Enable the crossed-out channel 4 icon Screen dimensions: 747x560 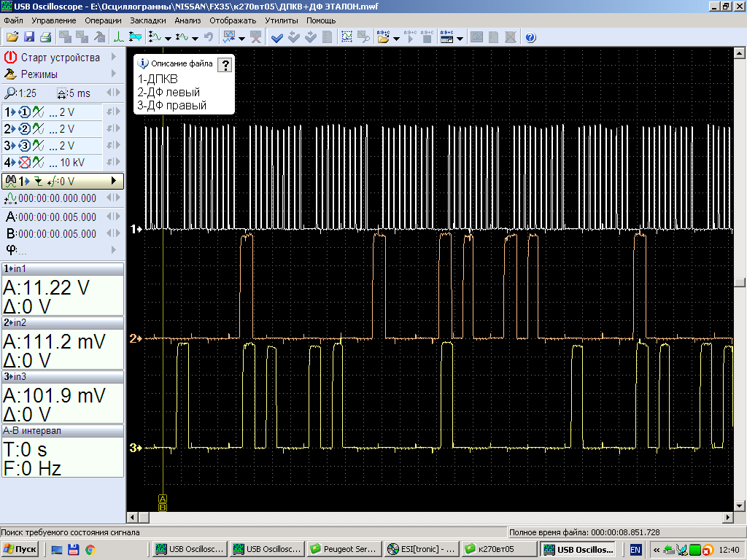pos(23,163)
